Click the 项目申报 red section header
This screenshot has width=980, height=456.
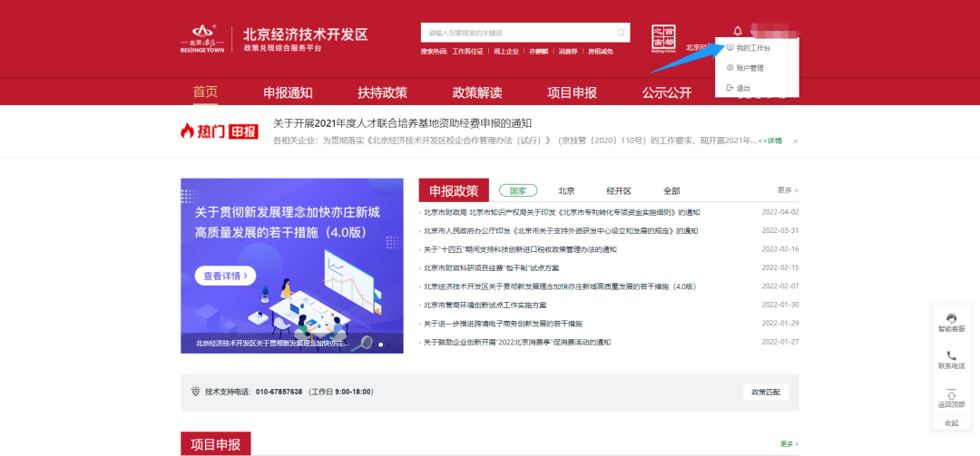(216, 444)
